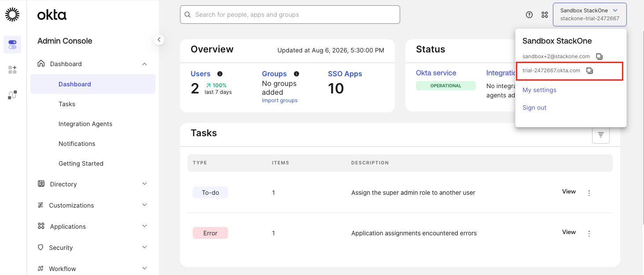Screen dimensions: 644x275
Task: Open Getting Started in the sidebar
Action: pos(81,164)
